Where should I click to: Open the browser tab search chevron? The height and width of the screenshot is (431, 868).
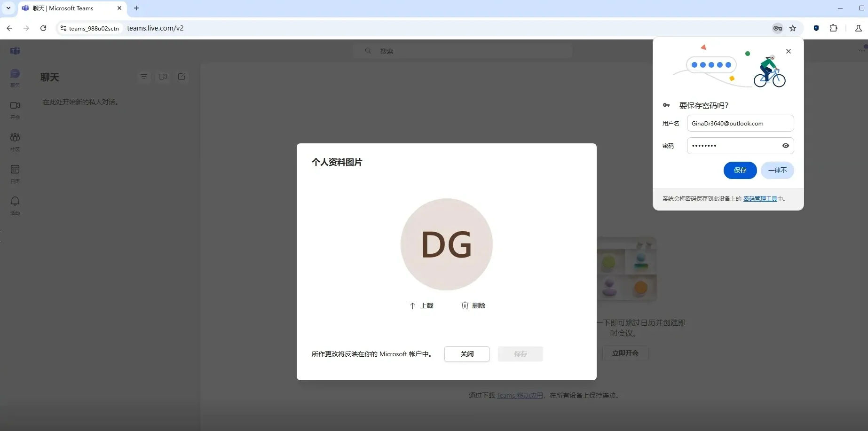8,8
